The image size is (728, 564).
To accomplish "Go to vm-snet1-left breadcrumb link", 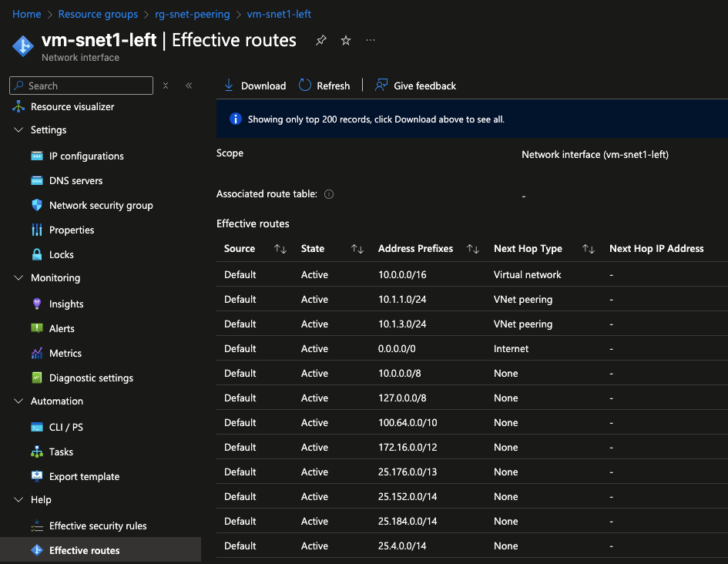I will 279,14.
